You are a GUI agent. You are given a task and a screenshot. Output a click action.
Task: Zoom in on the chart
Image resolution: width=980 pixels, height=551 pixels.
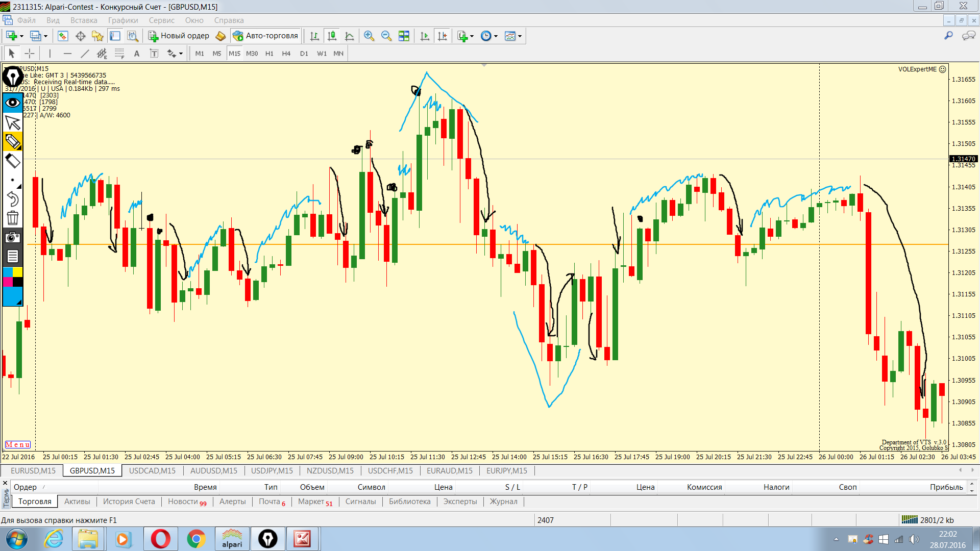(x=369, y=36)
